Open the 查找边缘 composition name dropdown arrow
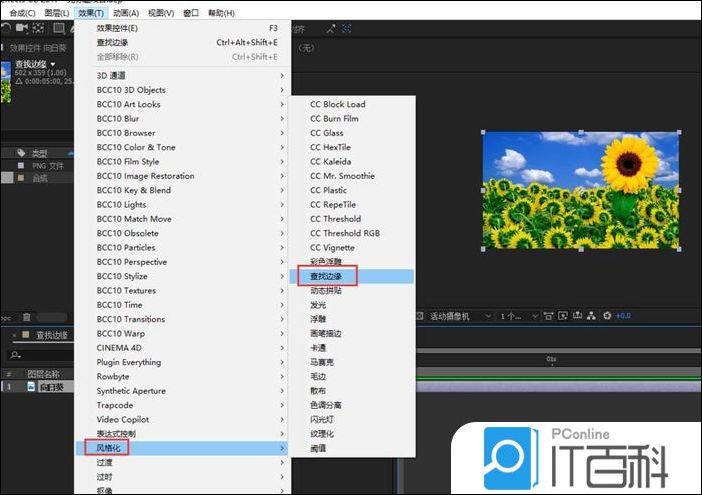 tap(53, 64)
